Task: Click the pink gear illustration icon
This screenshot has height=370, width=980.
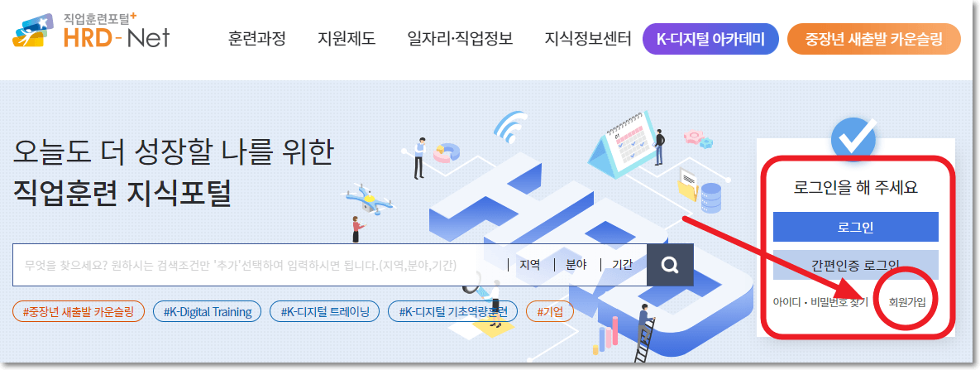Action: coord(694,137)
